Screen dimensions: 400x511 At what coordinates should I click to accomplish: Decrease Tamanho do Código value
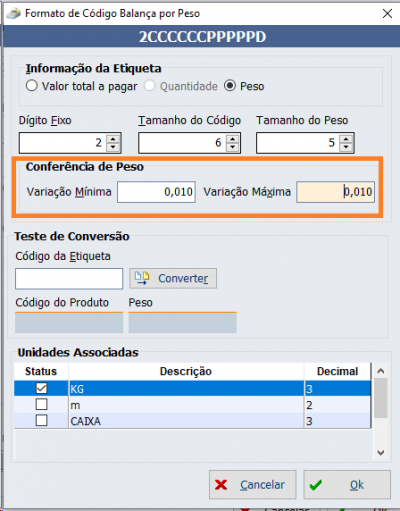coord(233,147)
